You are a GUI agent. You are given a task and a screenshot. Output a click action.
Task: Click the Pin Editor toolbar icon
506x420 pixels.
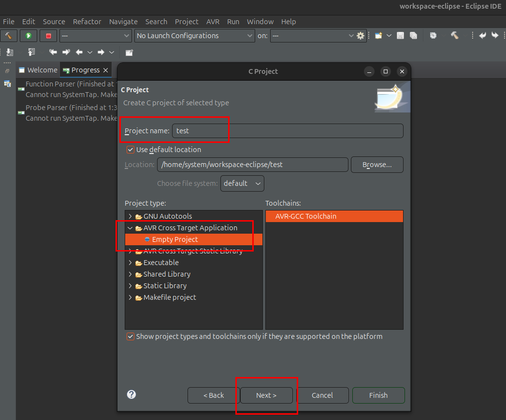[129, 53]
